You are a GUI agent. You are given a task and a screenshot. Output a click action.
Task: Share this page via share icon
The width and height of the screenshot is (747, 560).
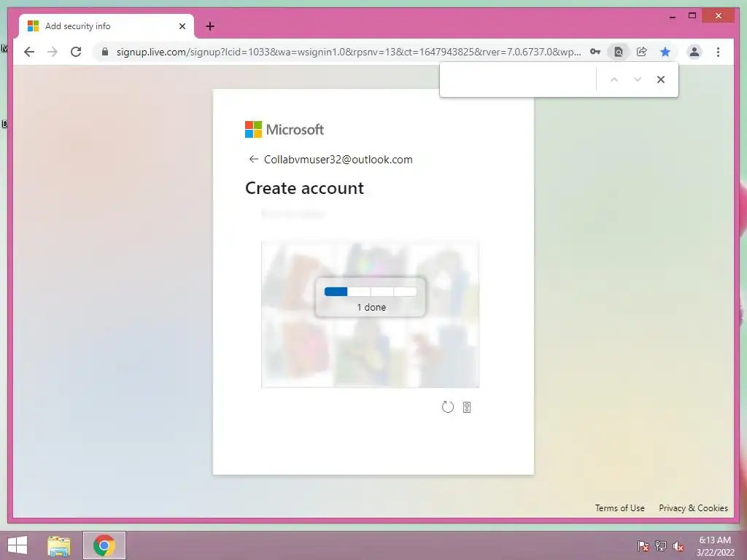pyautogui.click(x=642, y=52)
